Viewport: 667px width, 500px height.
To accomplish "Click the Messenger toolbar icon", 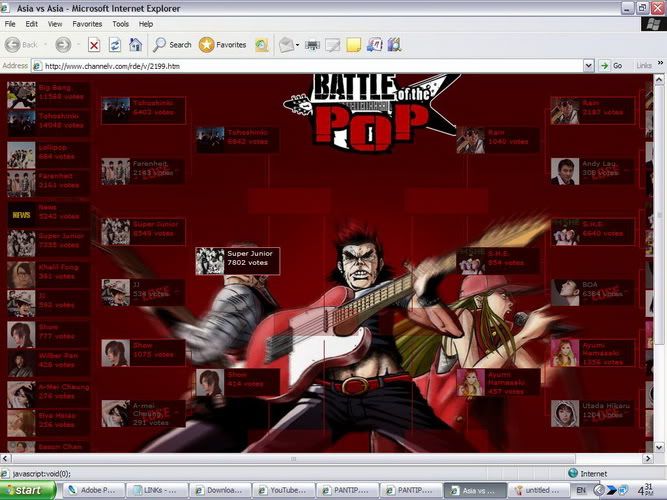I will coord(374,45).
